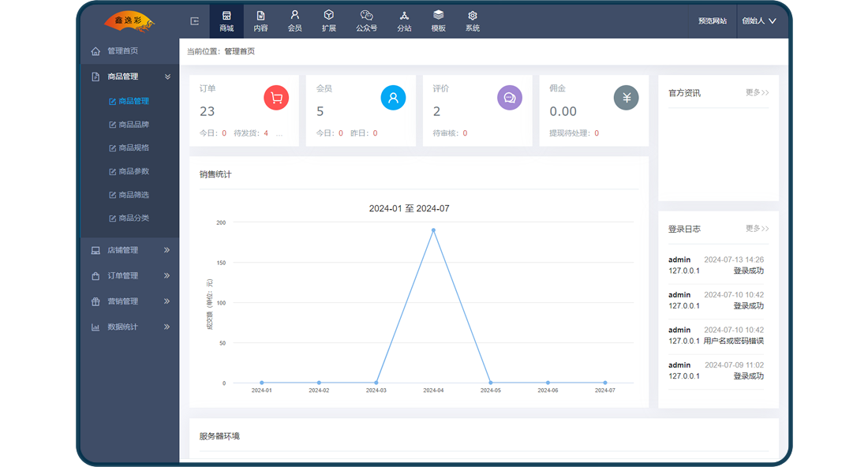This screenshot has height=467, width=868.
Task: Click the 2024-07-13 14:26 login log entry
Action: [x=716, y=265]
